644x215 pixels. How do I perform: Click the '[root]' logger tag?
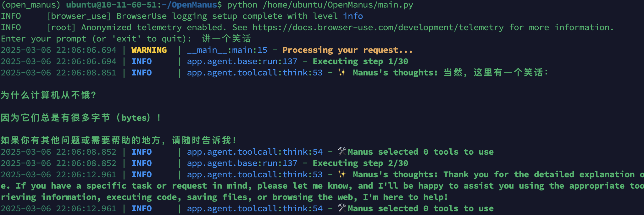(61, 27)
